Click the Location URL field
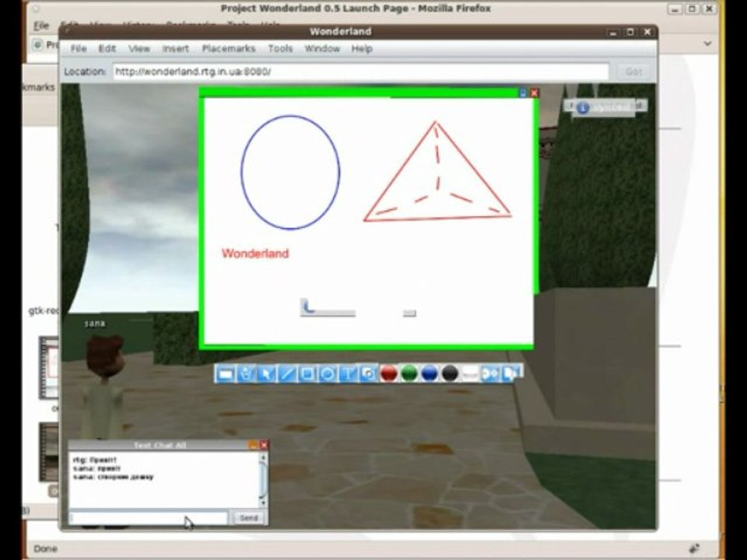 (361, 72)
